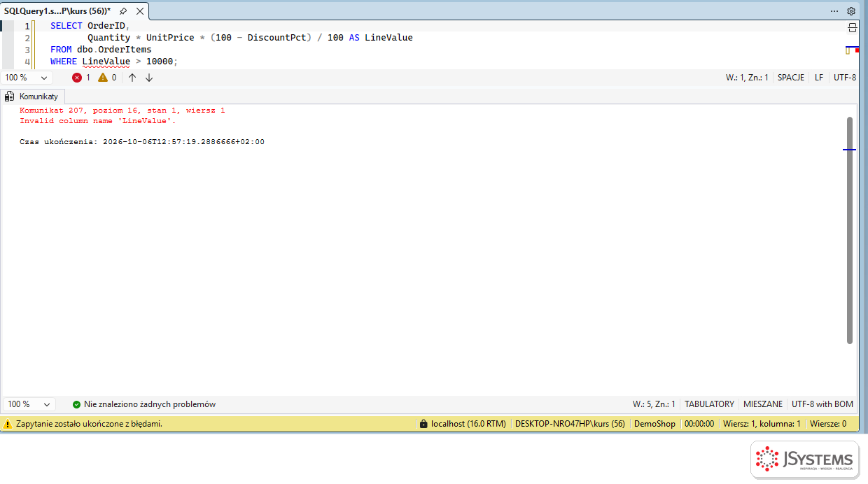The image size is (868, 484).
Task: Change the LF line ending setting
Action: click(x=819, y=78)
